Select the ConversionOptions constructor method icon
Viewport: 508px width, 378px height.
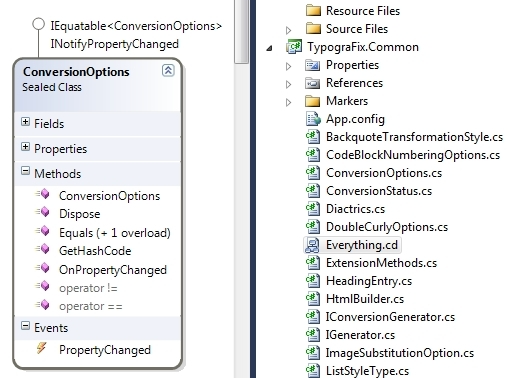(x=43, y=194)
